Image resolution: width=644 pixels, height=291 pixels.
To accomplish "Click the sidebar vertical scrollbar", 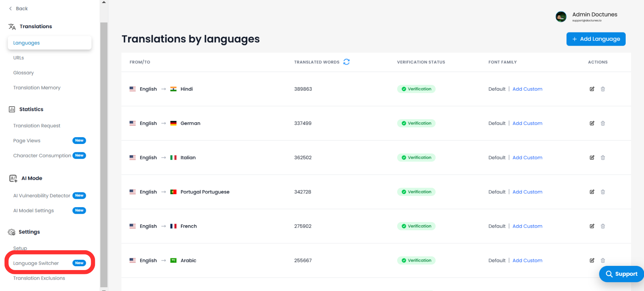I will [104, 154].
